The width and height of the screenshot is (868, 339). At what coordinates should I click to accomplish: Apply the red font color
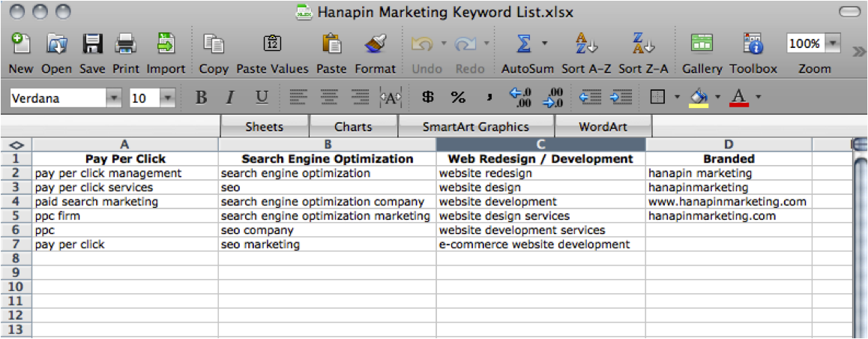[x=740, y=98]
